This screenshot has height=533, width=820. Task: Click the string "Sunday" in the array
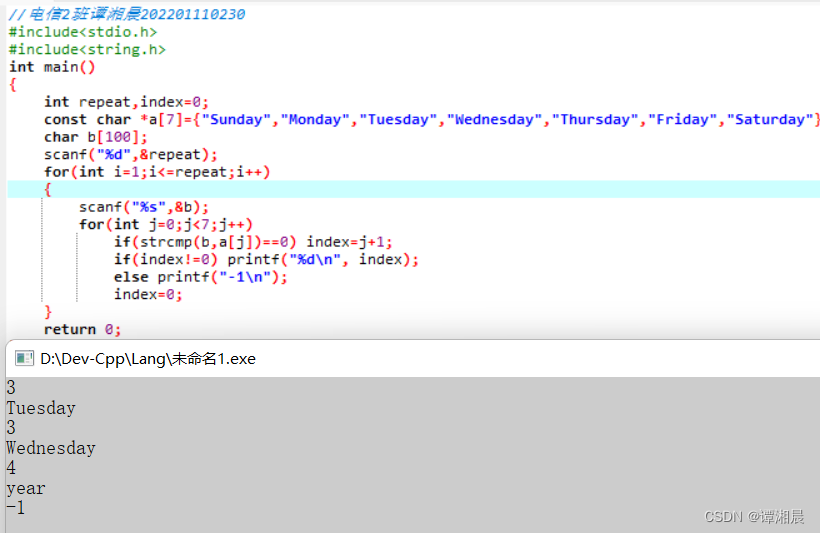pos(236,120)
